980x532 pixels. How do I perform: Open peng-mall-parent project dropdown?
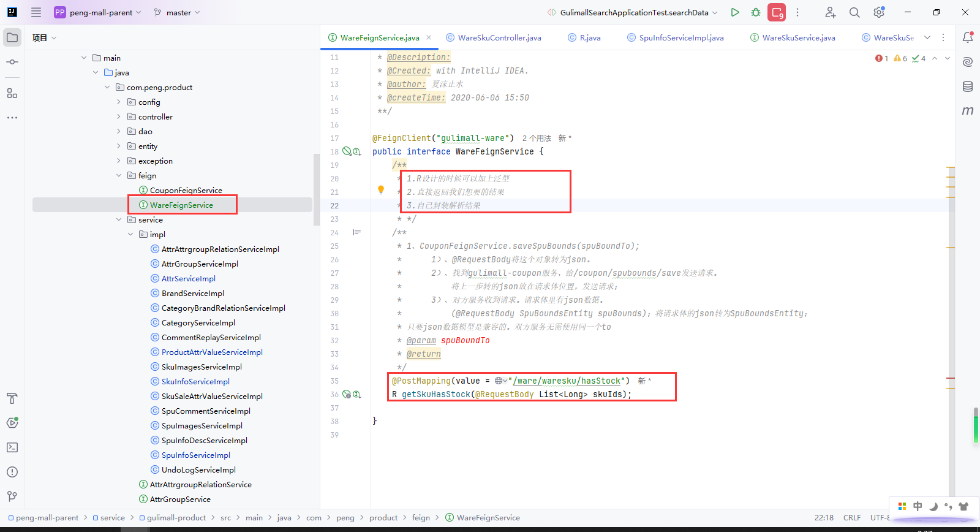[x=98, y=12]
